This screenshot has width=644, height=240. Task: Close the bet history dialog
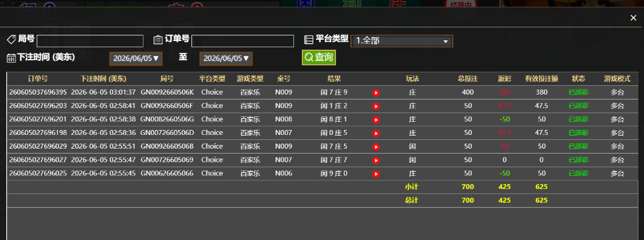point(633,17)
